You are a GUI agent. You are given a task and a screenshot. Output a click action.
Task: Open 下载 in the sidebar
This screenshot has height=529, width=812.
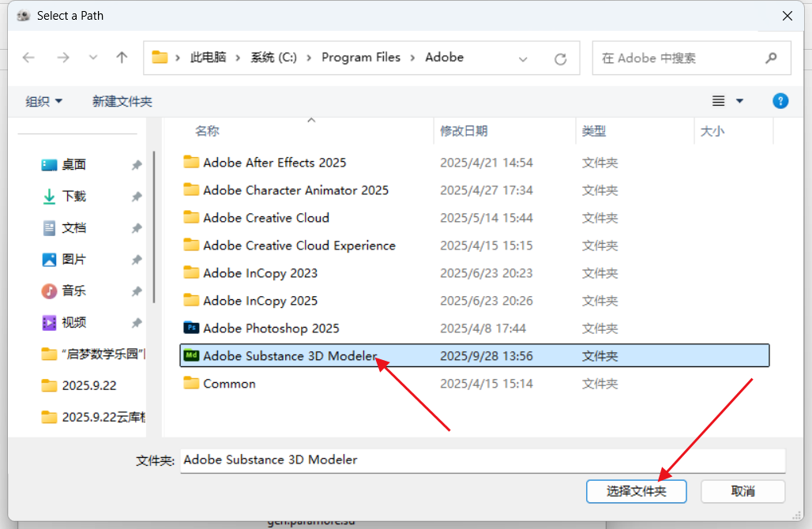click(74, 196)
